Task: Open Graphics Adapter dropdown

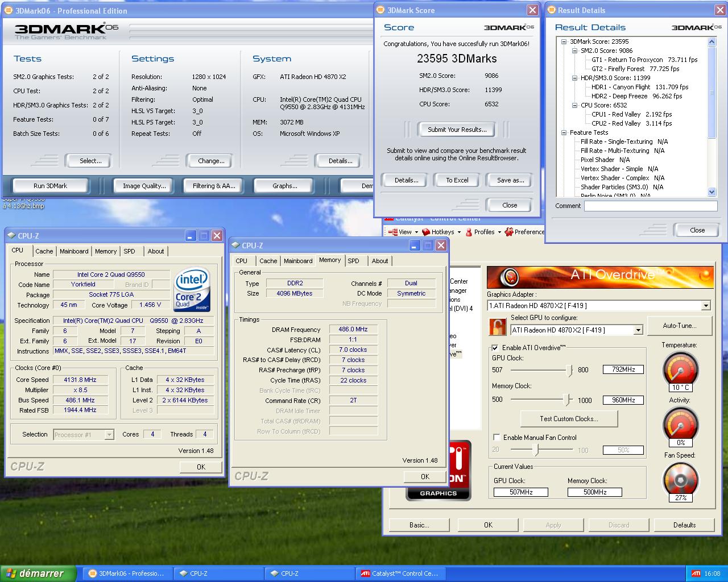Action: click(706, 306)
